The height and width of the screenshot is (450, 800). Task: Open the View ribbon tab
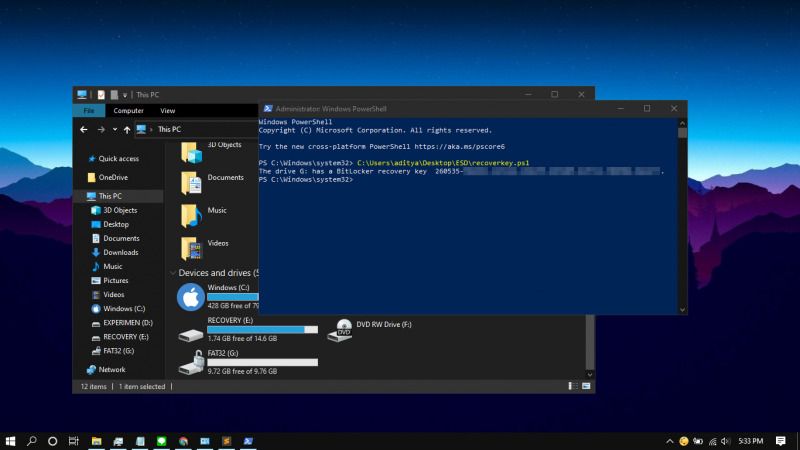tap(167, 111)
